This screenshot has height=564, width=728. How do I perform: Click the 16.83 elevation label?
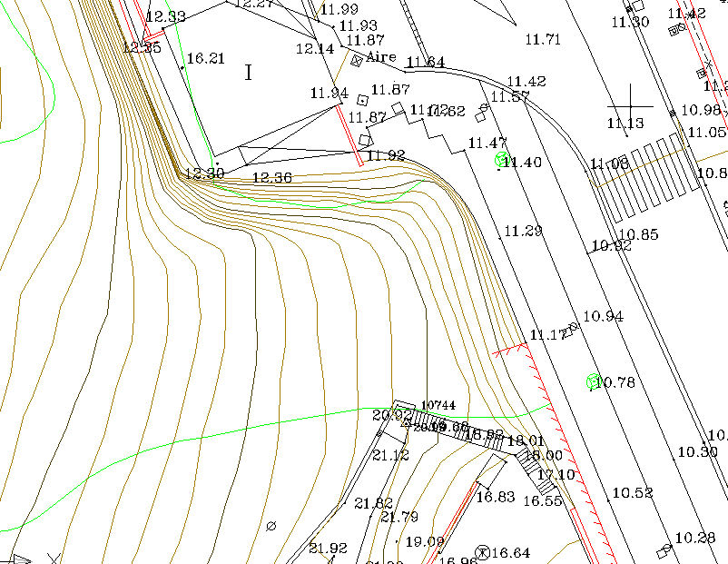(x=496, y=497)
